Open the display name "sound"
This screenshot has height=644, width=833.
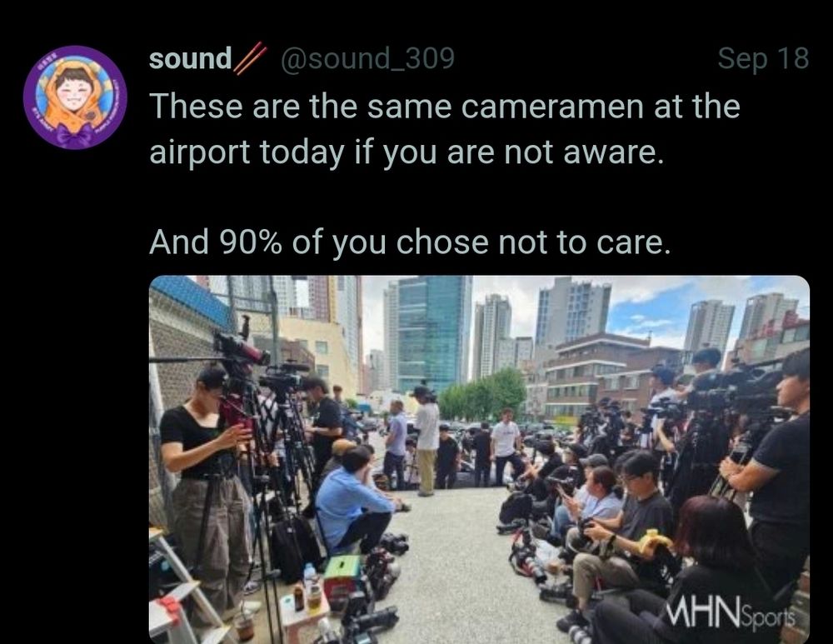pyautogui.click(x=190, y=58)
